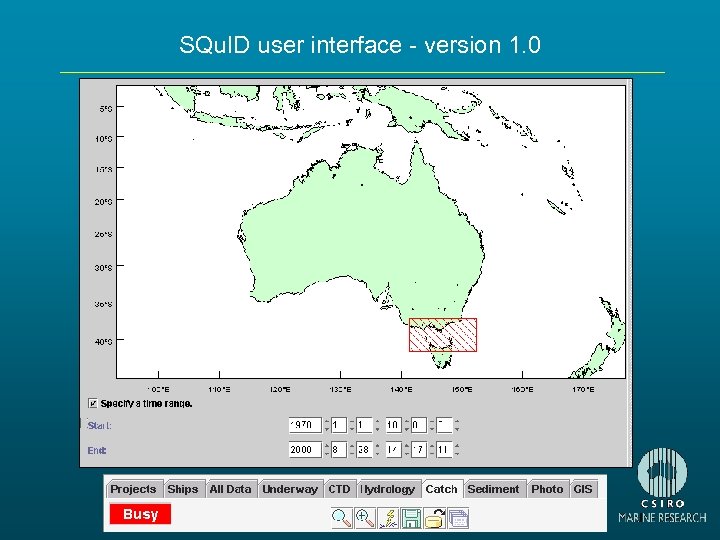Switch to the Projects tab
The height and width of the screenshot is (540, 720).
[133, 489]
